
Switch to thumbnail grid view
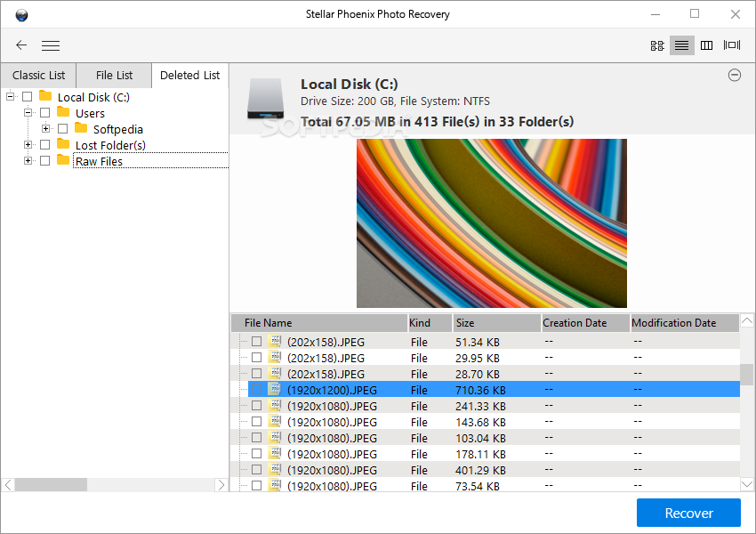point(657,45)
